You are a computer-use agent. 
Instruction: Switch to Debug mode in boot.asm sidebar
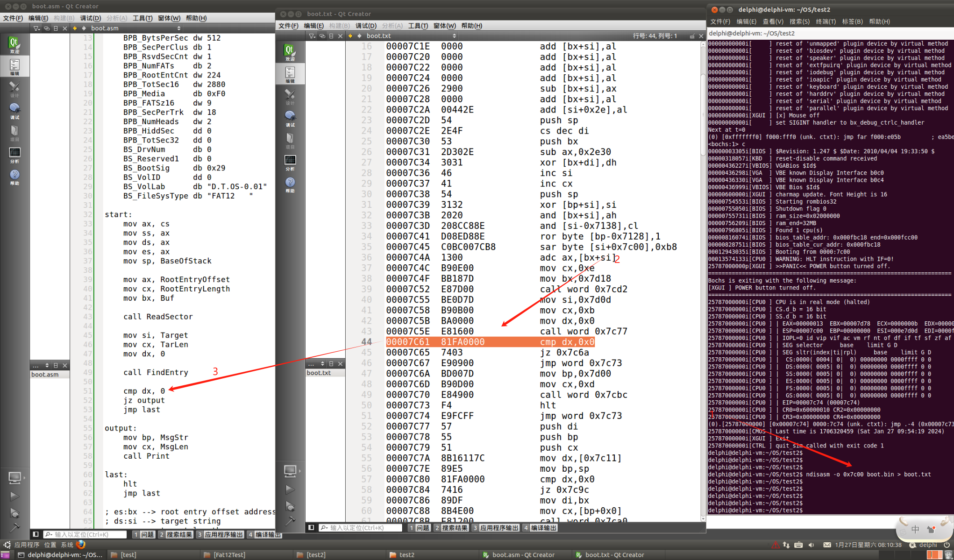tap(14, 111)
